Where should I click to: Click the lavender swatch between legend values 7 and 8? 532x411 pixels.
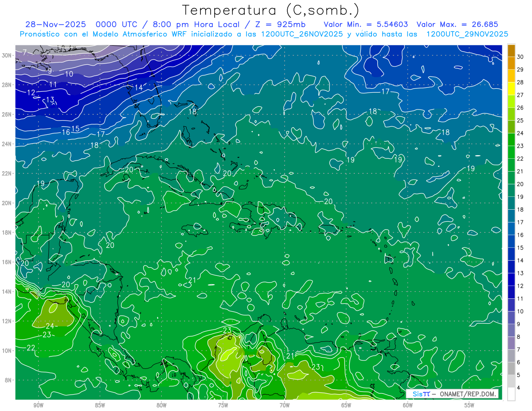(x=511, y=343)
